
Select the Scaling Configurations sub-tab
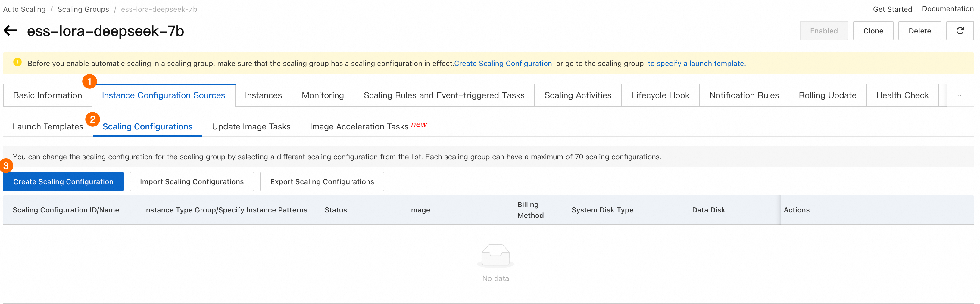[148, 126]
